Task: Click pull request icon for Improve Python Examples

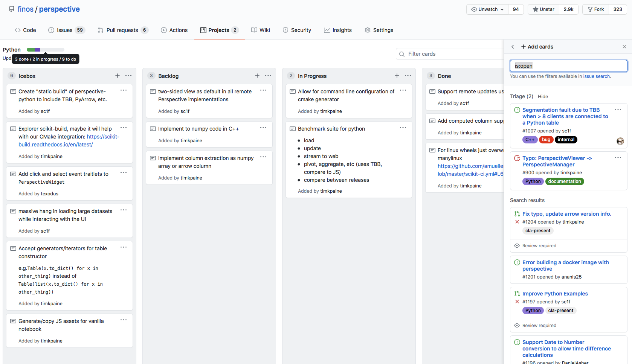Action: click(x=517, y=294)
